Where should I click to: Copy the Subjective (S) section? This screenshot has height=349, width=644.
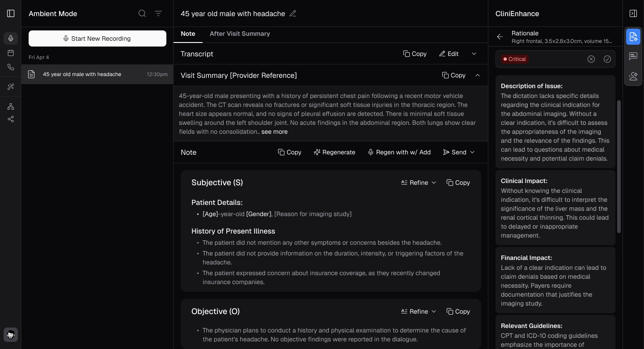[x=458, y=183]
